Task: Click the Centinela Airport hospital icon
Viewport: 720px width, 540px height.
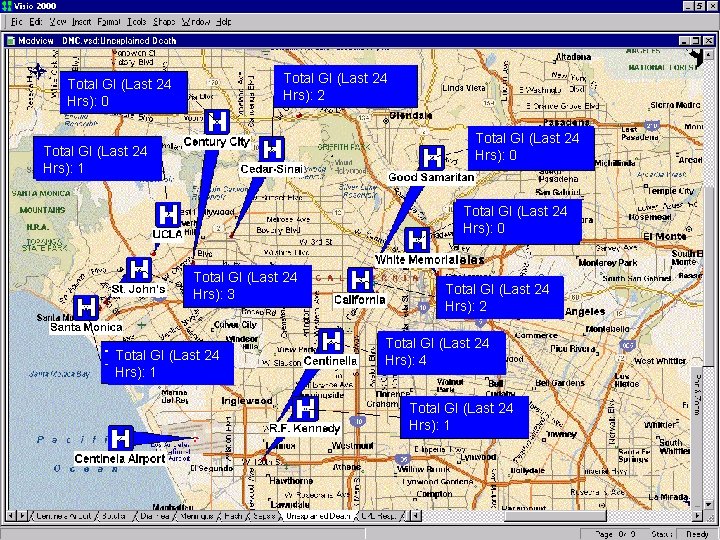Action: coord(121,438)
